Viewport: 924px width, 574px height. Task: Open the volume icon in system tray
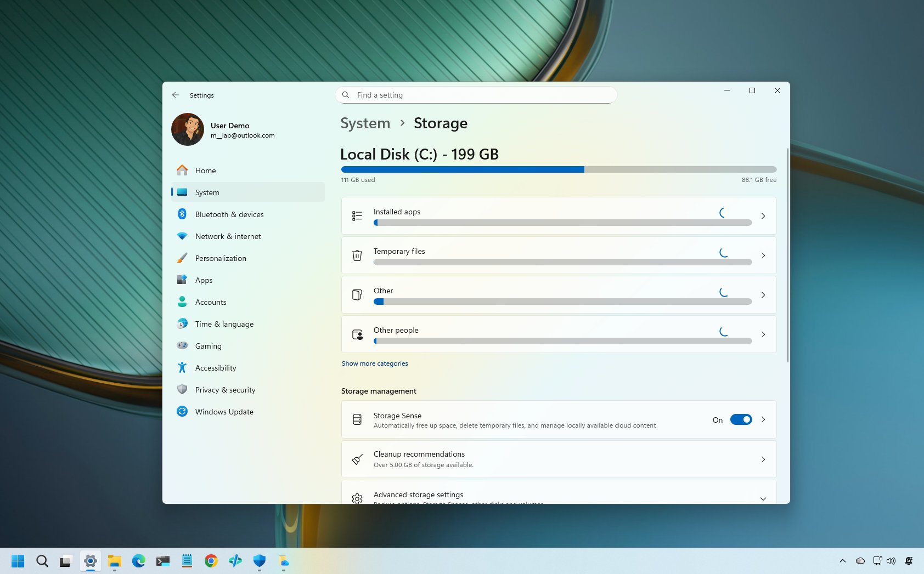point(891,561)
